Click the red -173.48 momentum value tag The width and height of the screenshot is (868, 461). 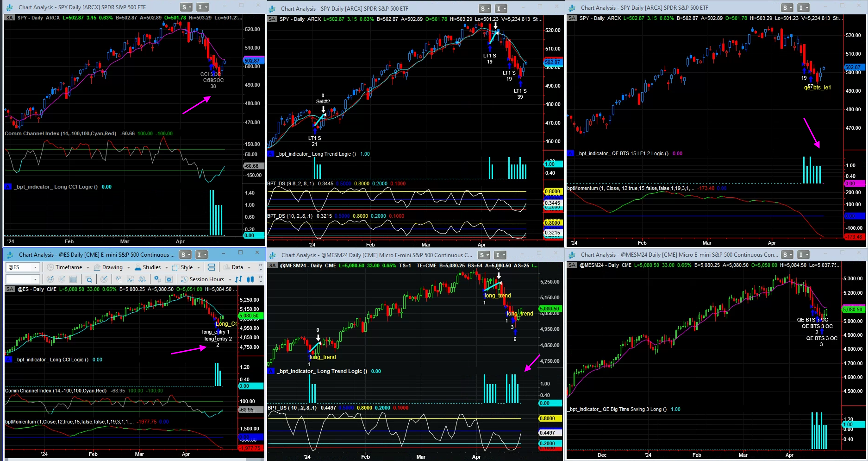pos(854,237)
